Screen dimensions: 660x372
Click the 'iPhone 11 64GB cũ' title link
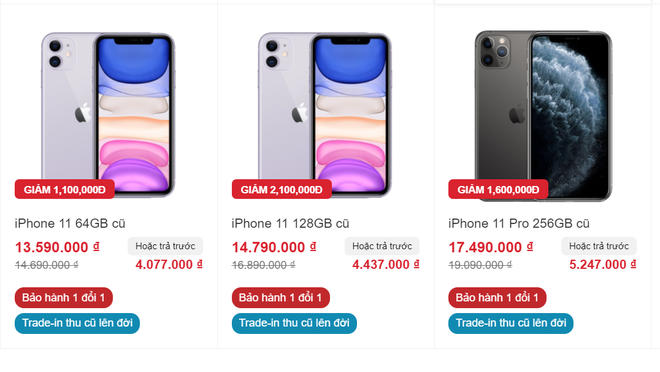70,223
